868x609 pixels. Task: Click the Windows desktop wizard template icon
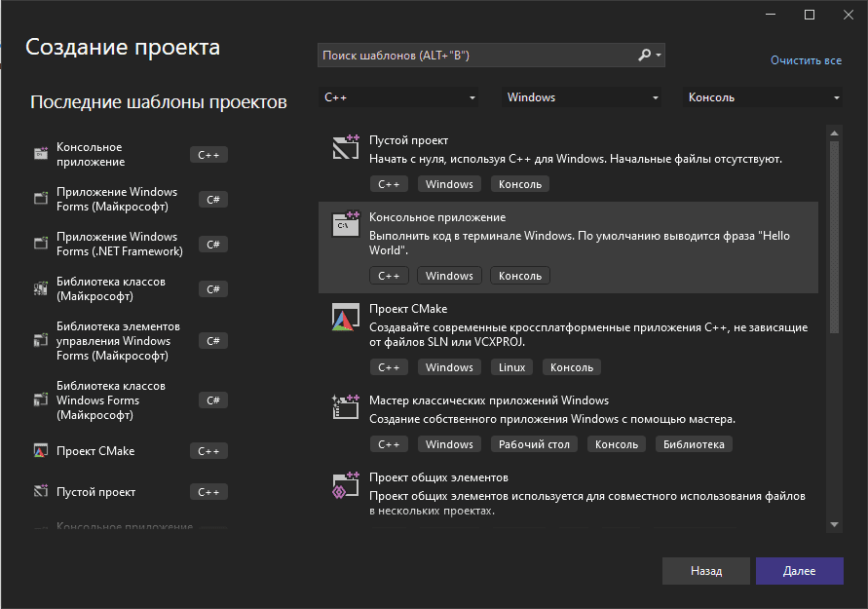coord(346,407)
